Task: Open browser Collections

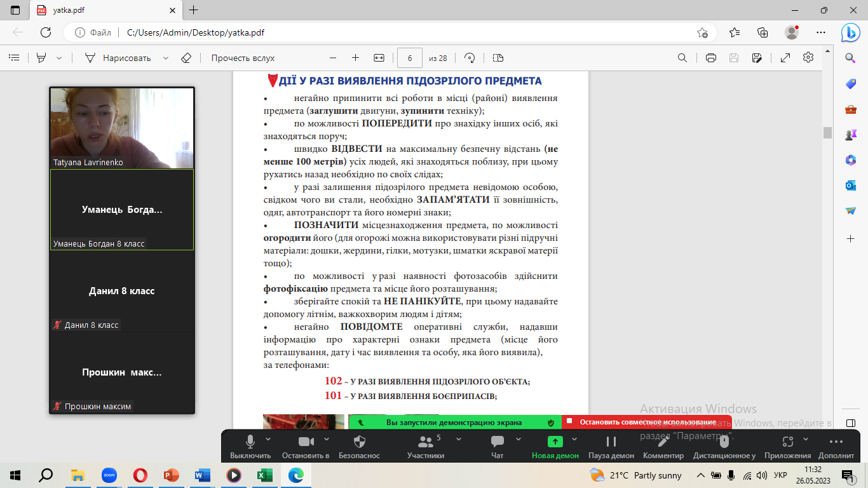Action: pos(763,32)
